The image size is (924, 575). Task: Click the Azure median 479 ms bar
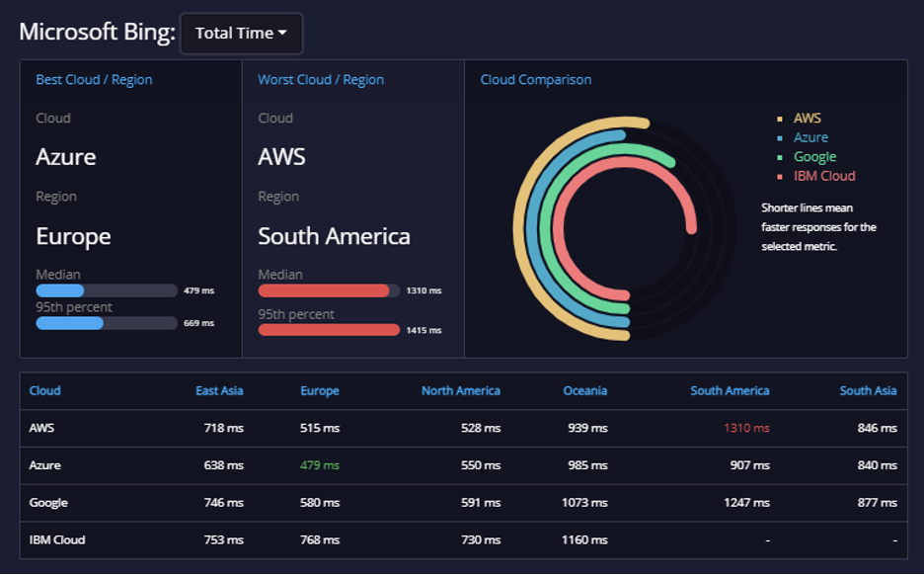coord(107,290)
